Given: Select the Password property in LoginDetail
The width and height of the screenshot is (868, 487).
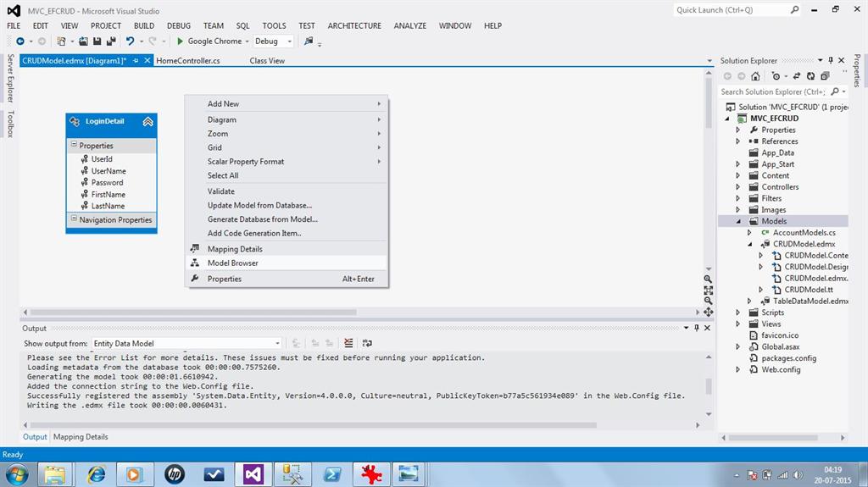Looking at the screenshot, I should (108, 183).
